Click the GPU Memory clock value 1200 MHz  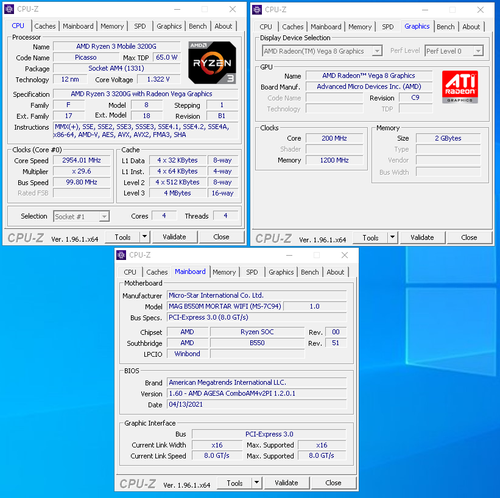coord(334,160)
